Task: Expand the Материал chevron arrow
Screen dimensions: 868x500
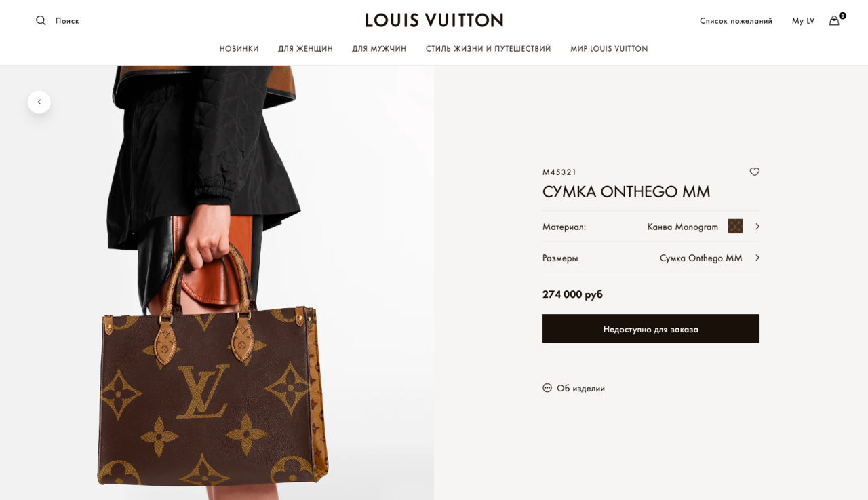Action: [757, 226]
